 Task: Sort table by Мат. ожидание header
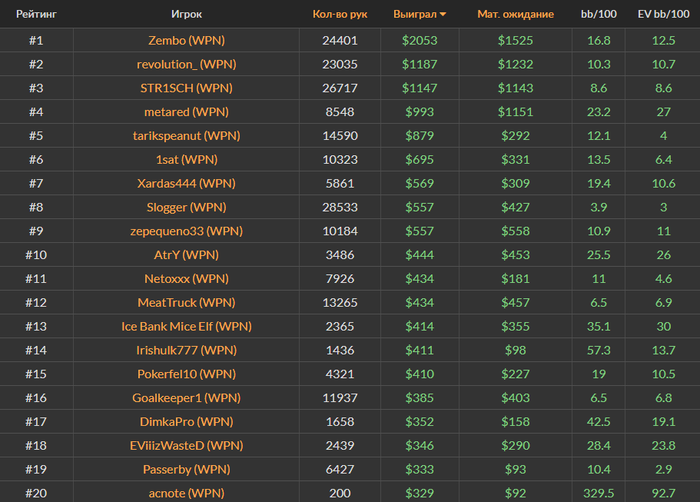516,14
